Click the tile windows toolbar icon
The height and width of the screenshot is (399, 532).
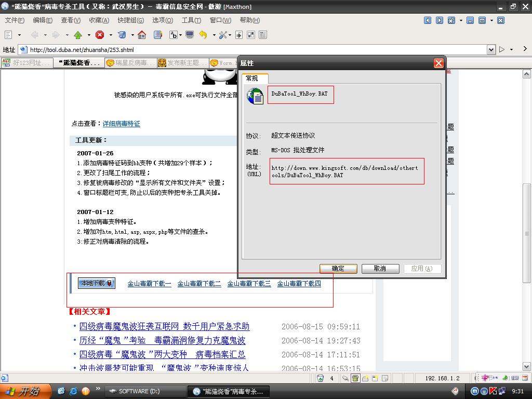tap(251, 35)
